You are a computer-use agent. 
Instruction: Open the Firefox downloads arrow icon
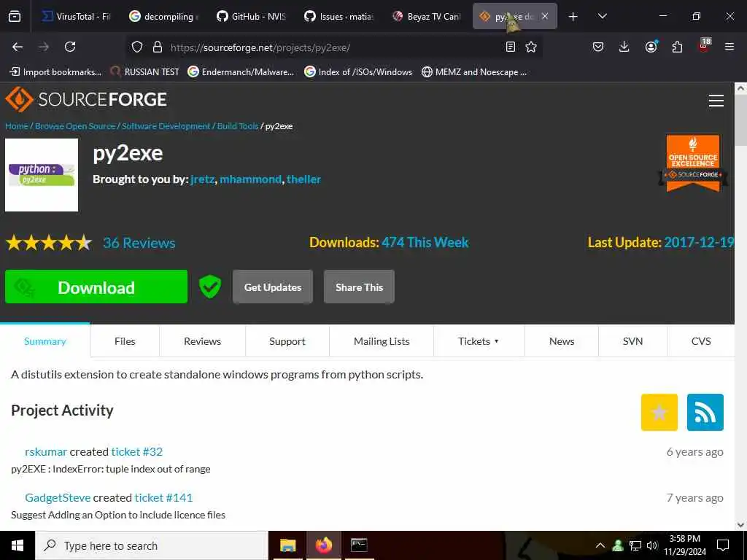pos(624,47)
